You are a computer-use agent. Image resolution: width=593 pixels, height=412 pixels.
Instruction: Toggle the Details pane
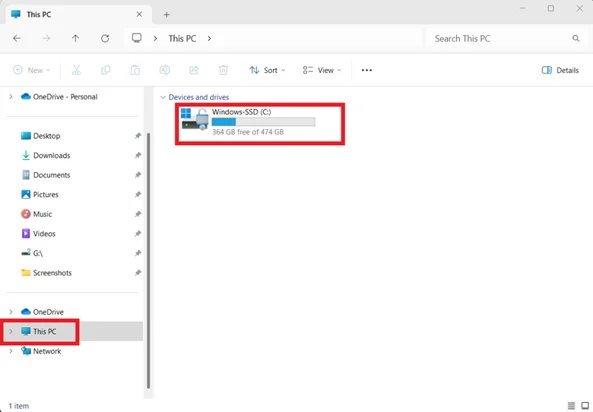click(x=560, y=70)
